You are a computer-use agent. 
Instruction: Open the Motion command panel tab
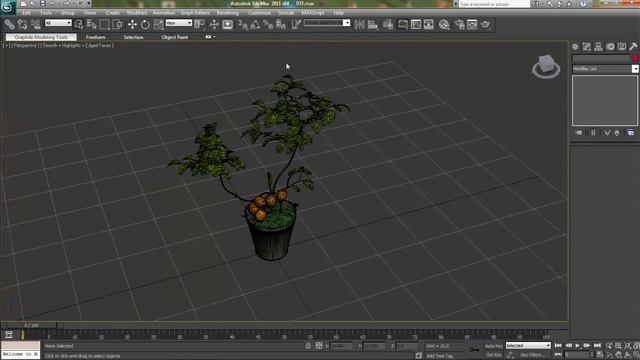[x=610, y=47]
